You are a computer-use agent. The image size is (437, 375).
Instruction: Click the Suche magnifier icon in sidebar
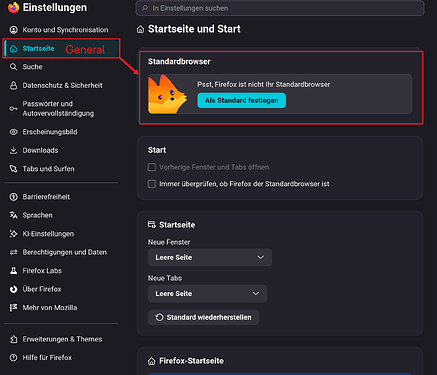[13, 67]
